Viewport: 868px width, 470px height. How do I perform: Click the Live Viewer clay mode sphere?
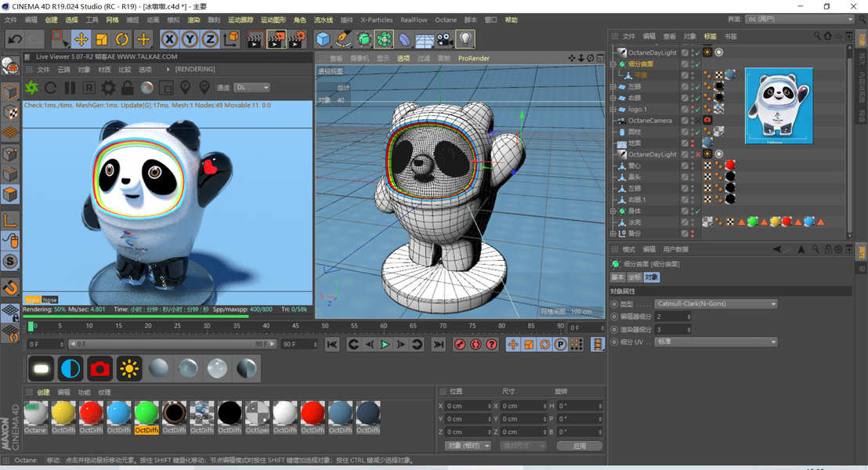[x=146, y=88]
